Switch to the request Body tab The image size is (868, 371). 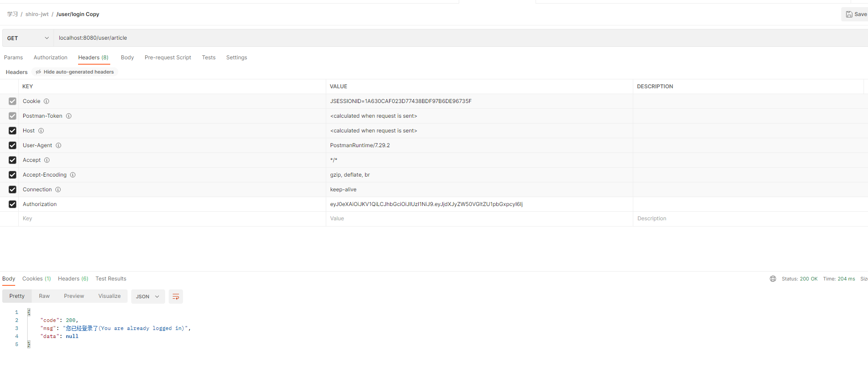(x=127, y=58)
